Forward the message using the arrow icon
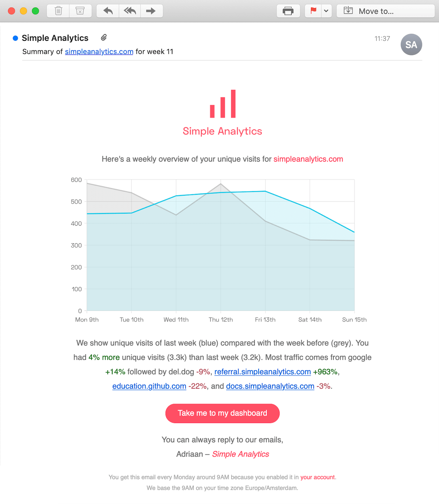Image resolution: width=439 pixels, height=504 pixels. (151, 11)
